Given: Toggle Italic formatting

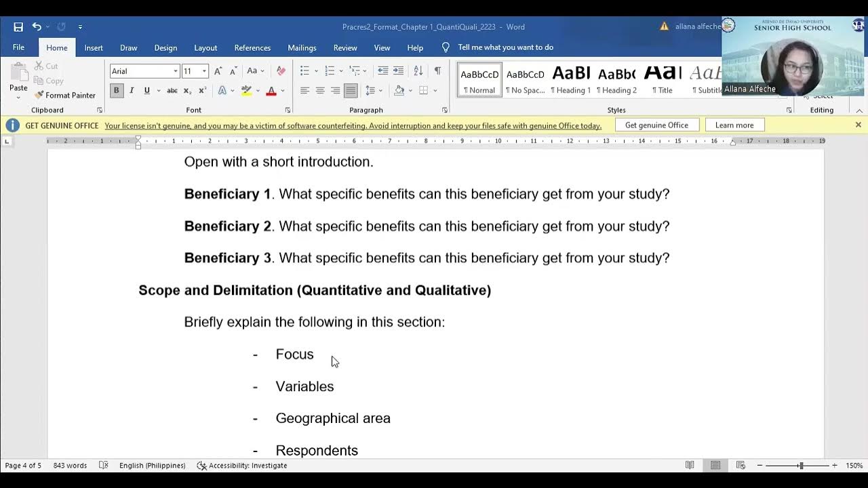Looking at the screenshot, I should 132,91.
